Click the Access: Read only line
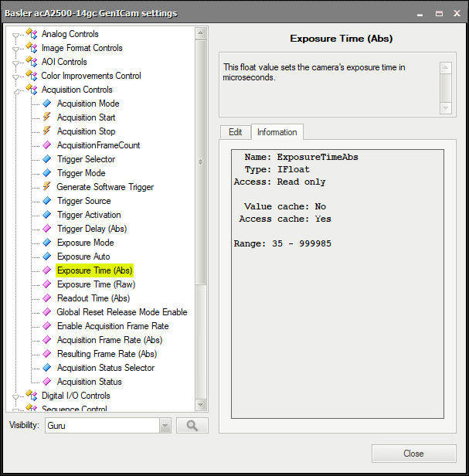The height and width of the screenshot is (476, 469). [x=280, y=182]
